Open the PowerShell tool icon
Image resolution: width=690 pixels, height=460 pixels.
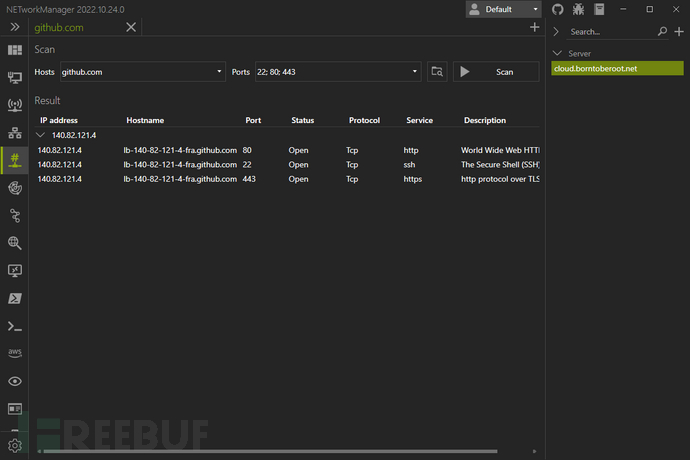point(15,298)
